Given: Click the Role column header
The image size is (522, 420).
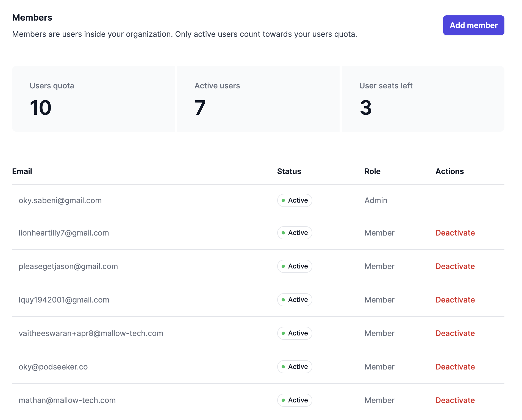Looking at the screenshot, I should (372, 171).
